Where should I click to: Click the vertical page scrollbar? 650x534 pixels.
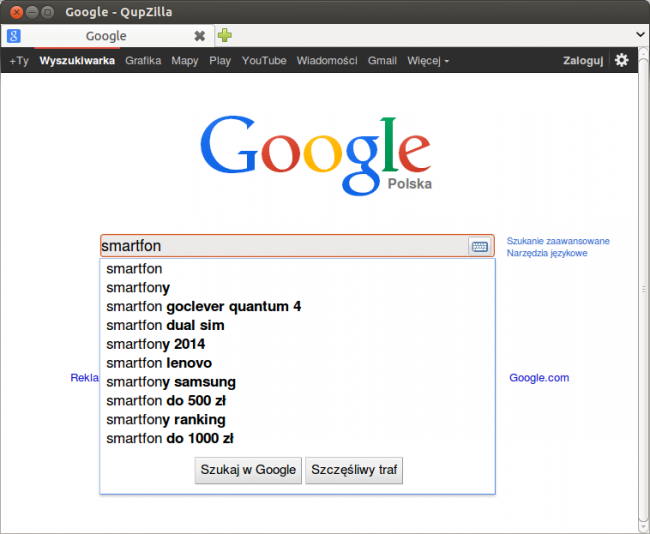click(643, 290)
